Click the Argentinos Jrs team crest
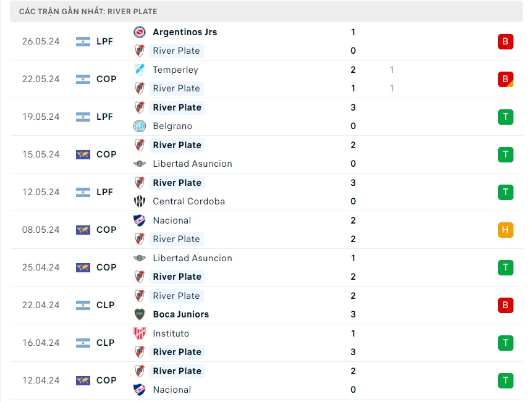The image size is (532, 402). [x=140, y=32]
